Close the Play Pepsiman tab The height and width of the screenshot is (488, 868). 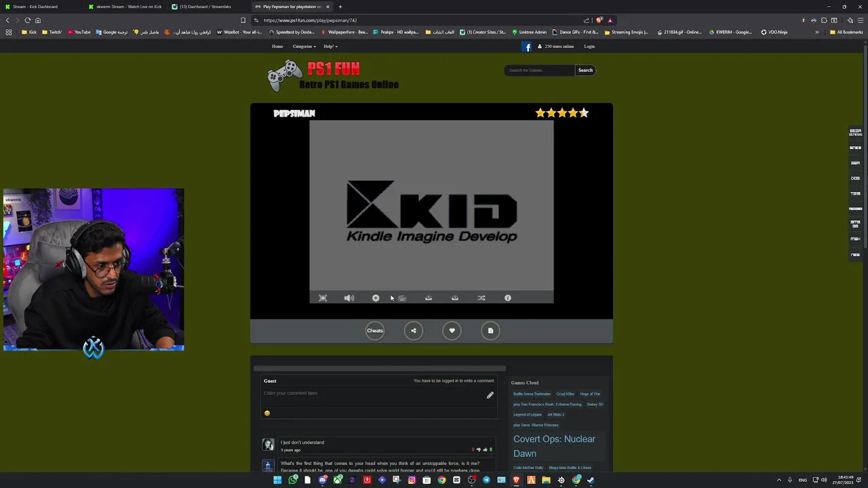(x=328, y=7)
